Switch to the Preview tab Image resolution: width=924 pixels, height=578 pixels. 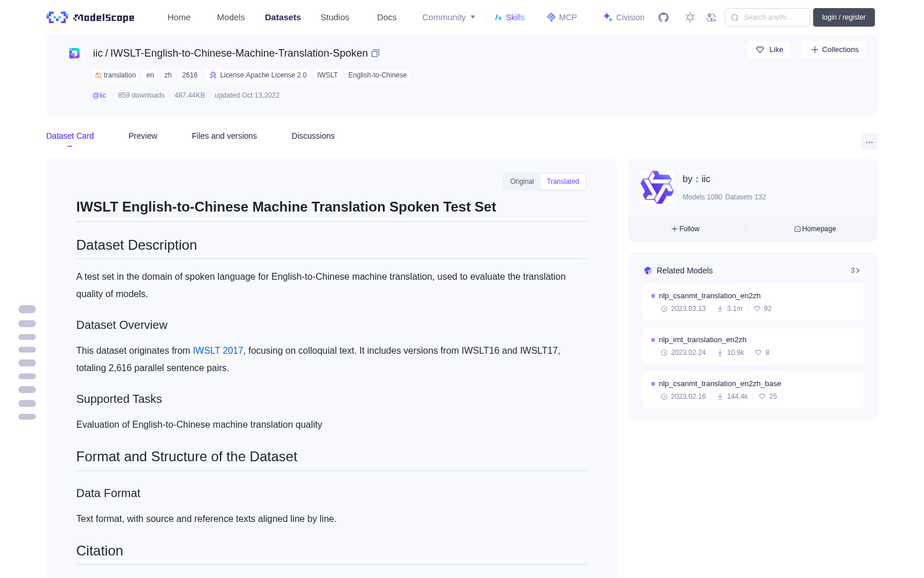click(143, 136)
